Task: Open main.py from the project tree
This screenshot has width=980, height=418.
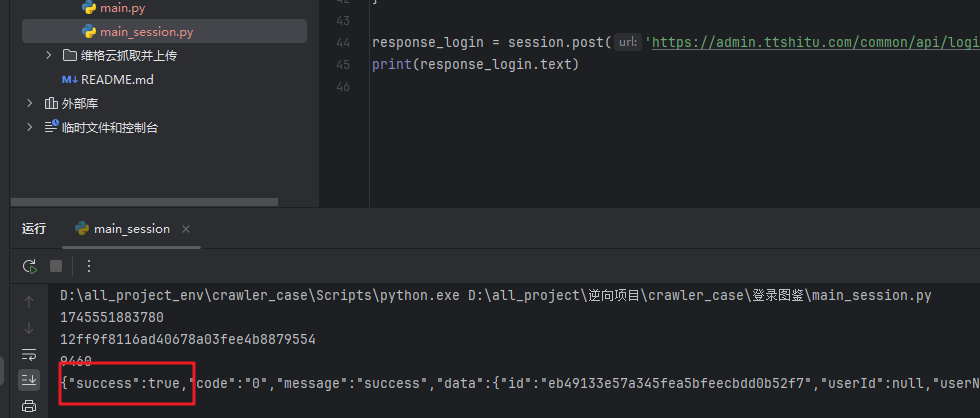Action: pos(122,8)
